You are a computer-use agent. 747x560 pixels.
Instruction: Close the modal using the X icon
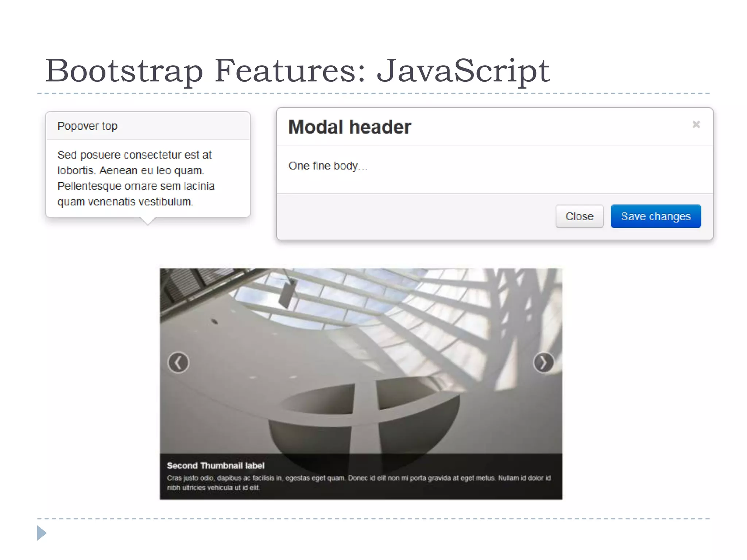pyautogui.click(x=696, y=125)
